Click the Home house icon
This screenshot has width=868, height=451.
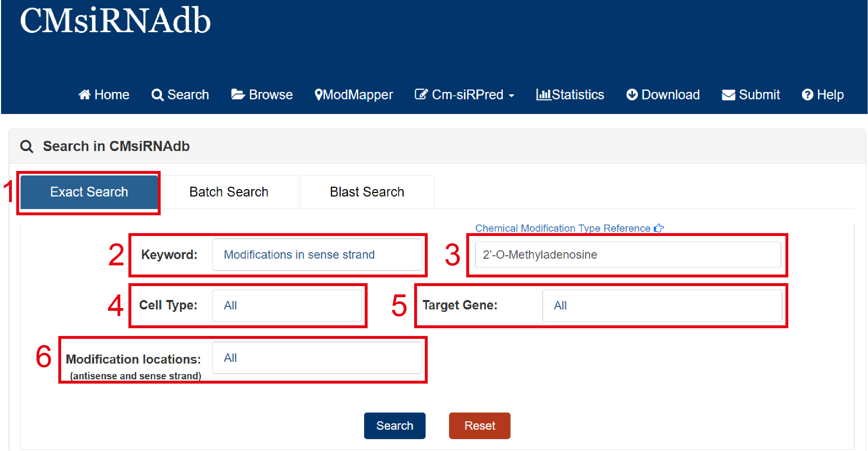[x=85, y=95]
